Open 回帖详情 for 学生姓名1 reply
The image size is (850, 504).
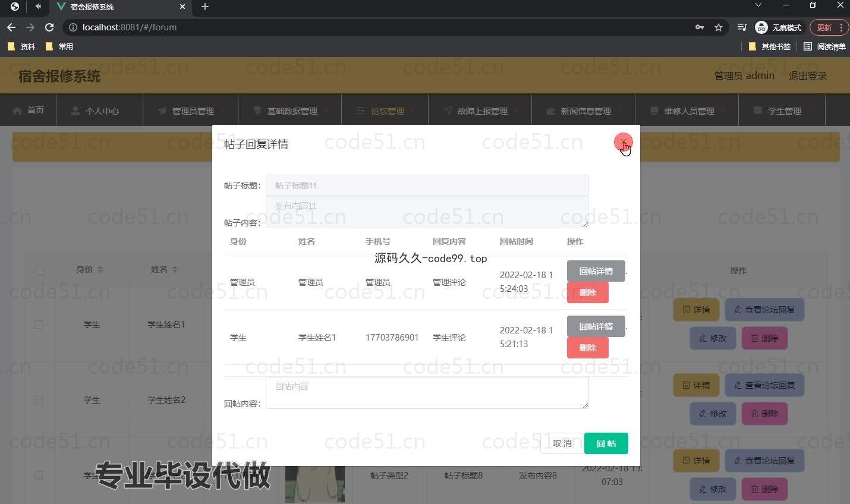[x=596, y=326]
